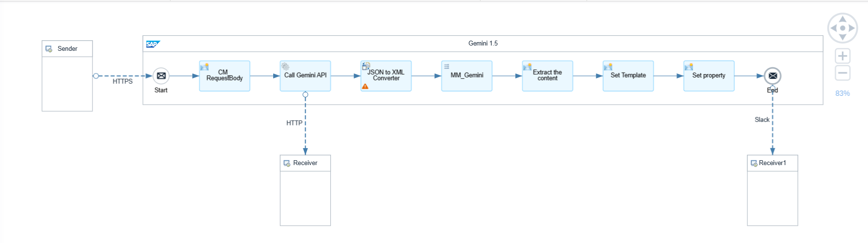Click the SAP logo in the process header
868x243 pixels.
pos(153,44)
